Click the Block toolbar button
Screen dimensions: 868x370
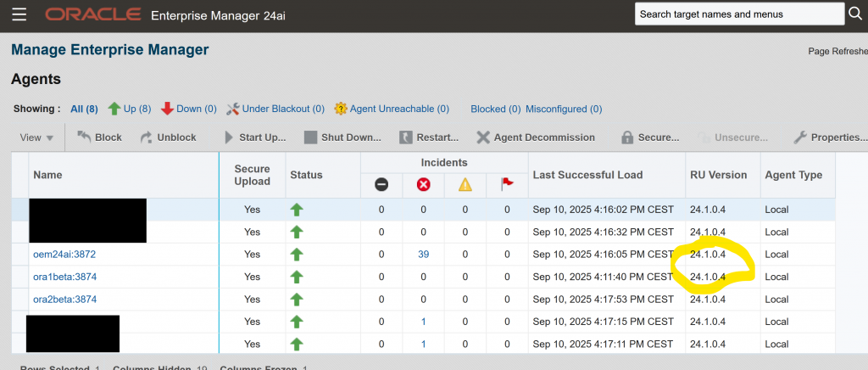(x=99, y=137)
